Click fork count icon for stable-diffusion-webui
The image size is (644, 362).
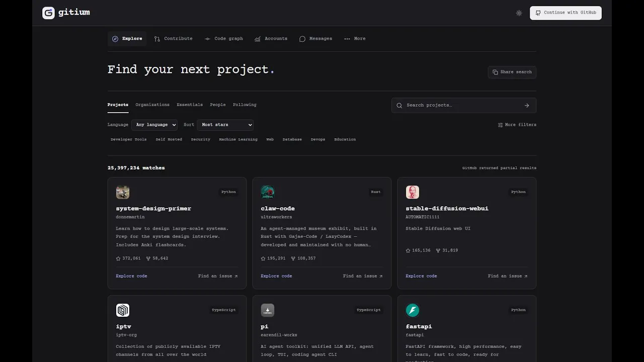point(438,250)
